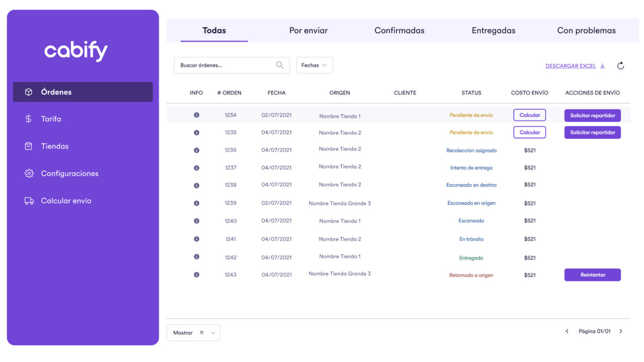Select the Entregadas tab
This screenshot has height=362, width=644.
[493, 31]
